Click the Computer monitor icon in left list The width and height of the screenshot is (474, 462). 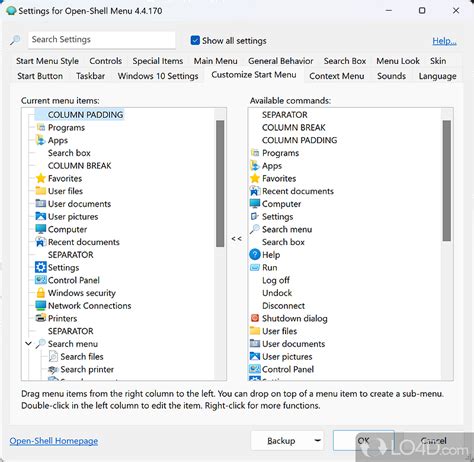click(41, 229)
